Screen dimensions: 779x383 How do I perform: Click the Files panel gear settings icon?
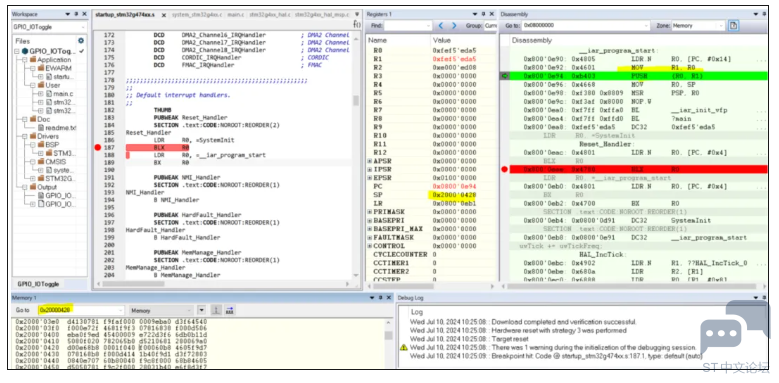pos(81,41)
